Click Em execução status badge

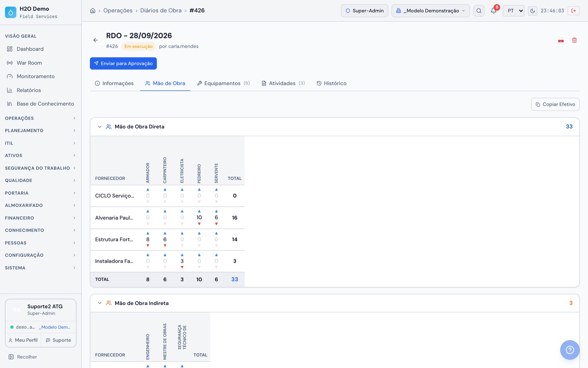coord(139,46)
